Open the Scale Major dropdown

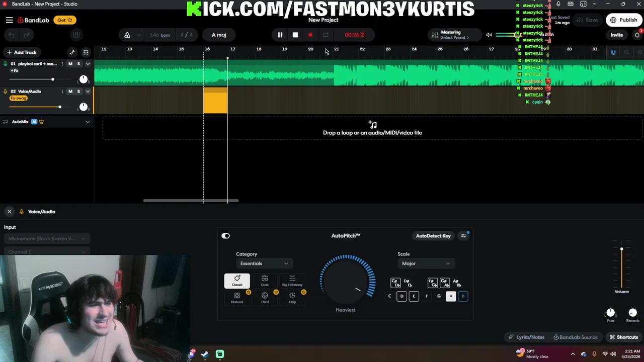[425, 263]
